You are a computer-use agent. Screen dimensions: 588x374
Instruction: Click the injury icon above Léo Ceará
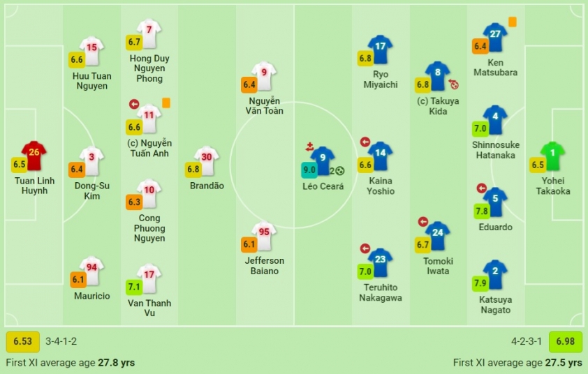coord(310,147)
